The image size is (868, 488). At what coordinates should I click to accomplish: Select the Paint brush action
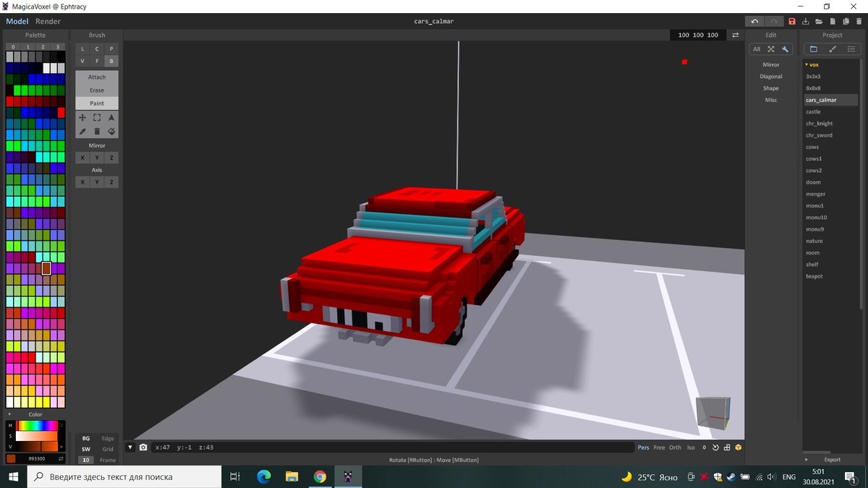coord(97,103)
